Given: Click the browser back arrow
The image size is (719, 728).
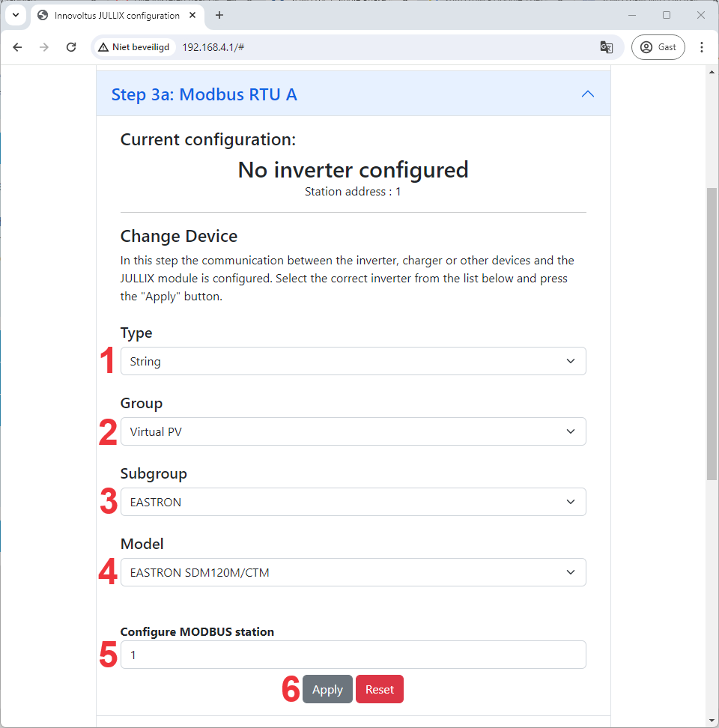Looking at the screenshot, I should click(x=18, y=47).
